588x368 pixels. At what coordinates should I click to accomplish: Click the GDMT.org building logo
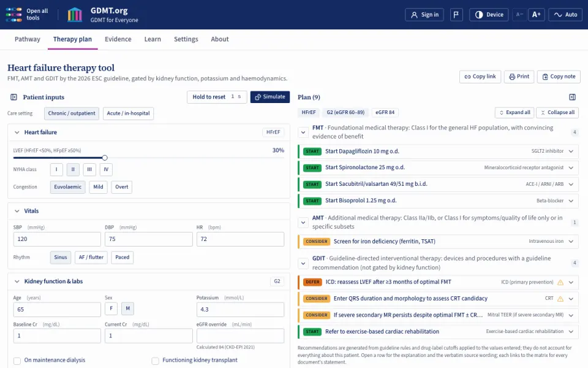[75, 15]
